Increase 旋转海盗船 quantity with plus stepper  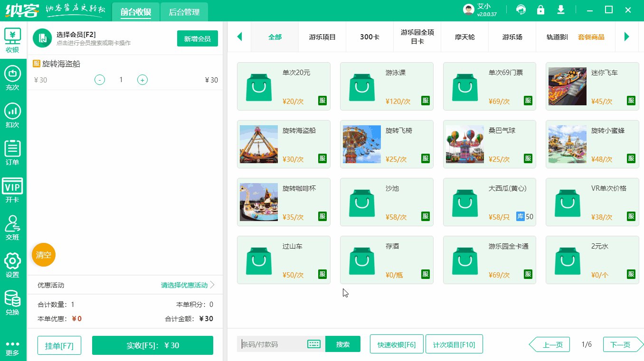click(x=142, y=80)
